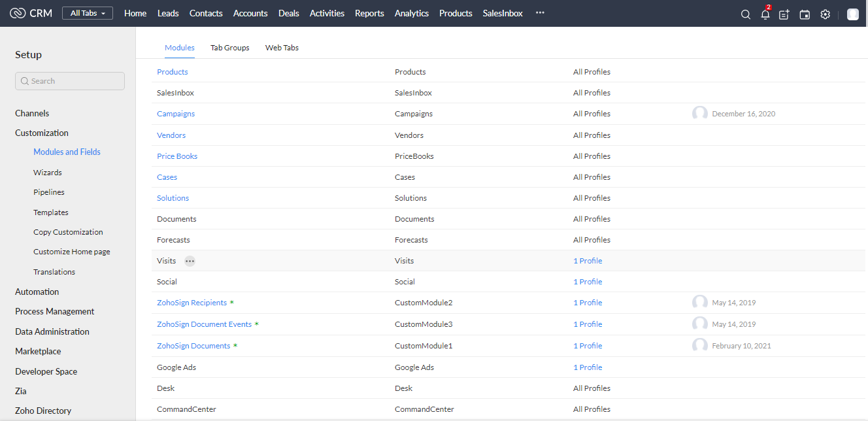The height and width of the screenshot is (421, 868).
Task: Click the user profile avatar
Action: click(852, 14)
